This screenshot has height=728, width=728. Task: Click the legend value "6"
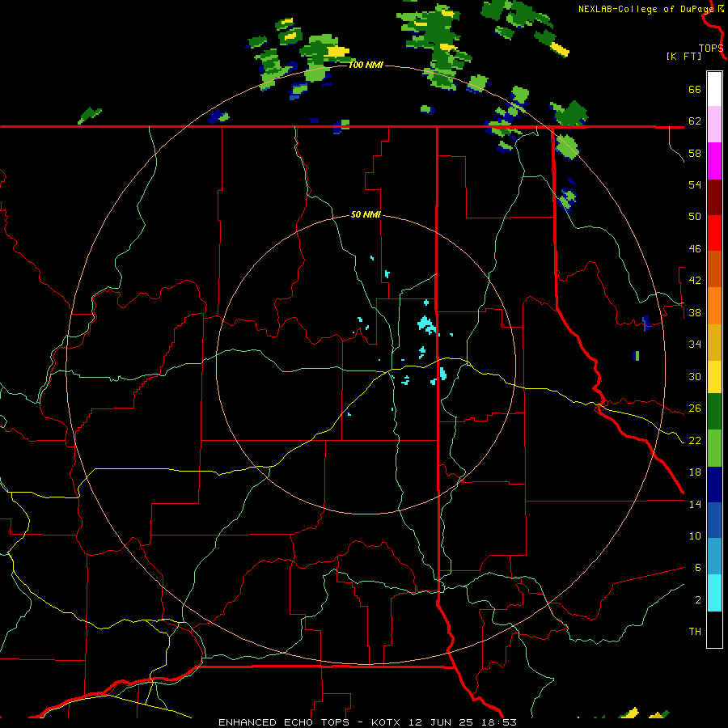(698, 568)
